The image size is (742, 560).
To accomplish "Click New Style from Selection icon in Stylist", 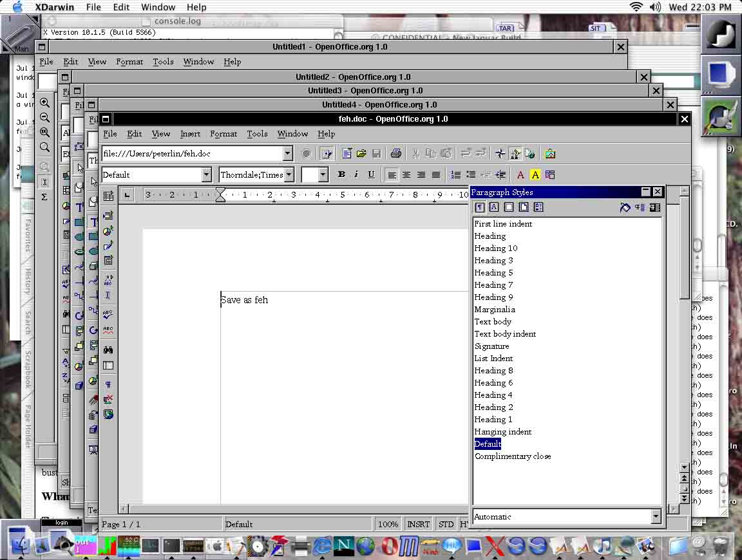I will [x=640, y=207].
